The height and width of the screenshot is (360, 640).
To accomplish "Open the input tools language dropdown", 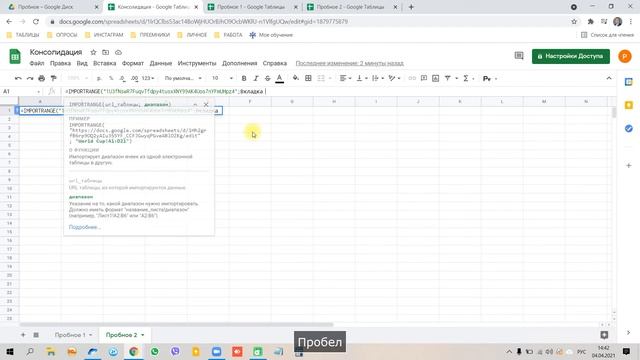I will pos(490,78).
